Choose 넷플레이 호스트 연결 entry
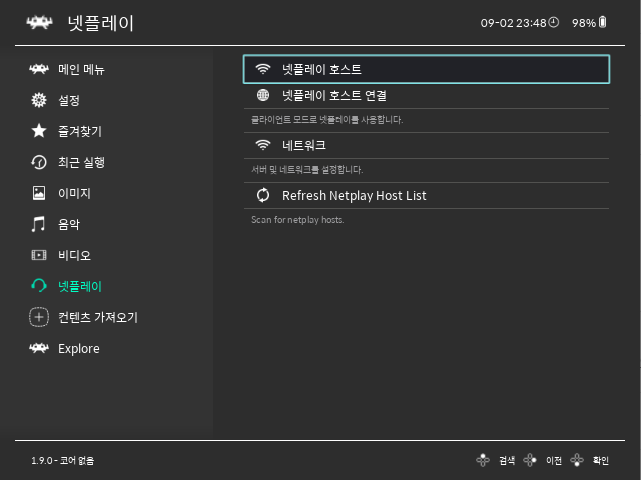This screenshot has height=480, width=641. pos(426,95)
